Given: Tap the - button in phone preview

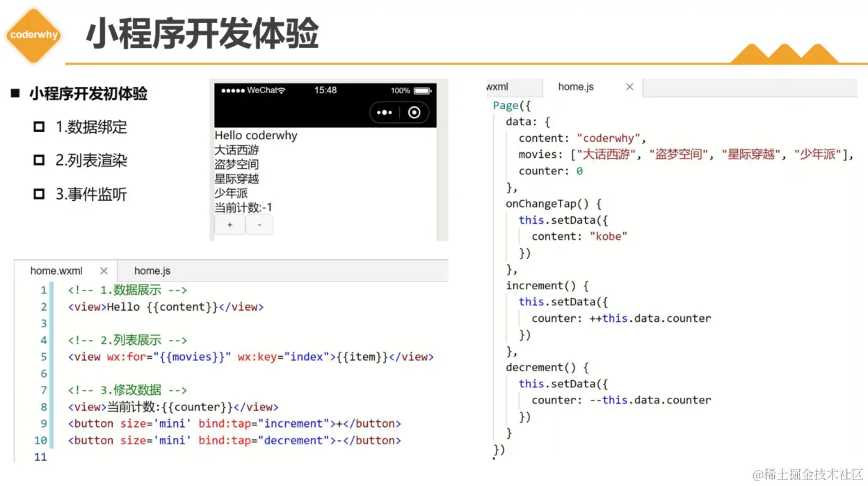Looking at the screenshot, I should [259, 225].
